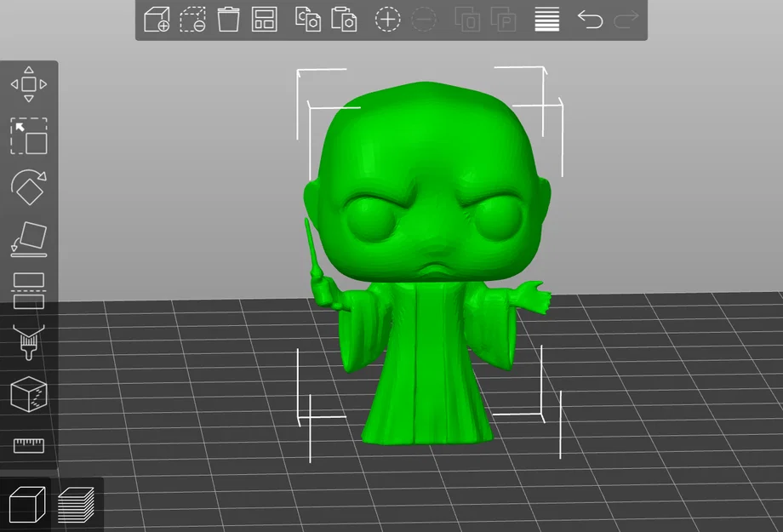Screen dimensions: 783x532
Task: Click the Copy toolbar item
Action: 307,19
